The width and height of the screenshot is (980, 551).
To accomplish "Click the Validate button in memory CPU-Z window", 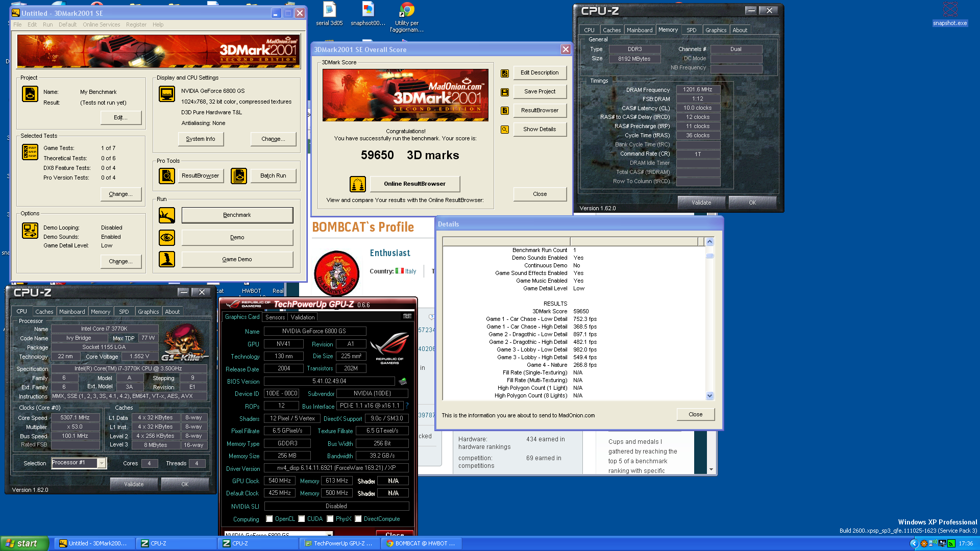I will 701,203.
